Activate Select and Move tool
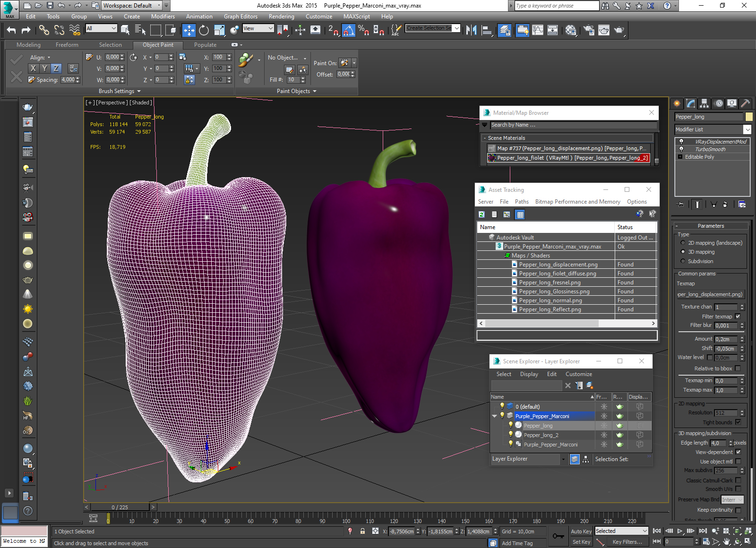 189,30
